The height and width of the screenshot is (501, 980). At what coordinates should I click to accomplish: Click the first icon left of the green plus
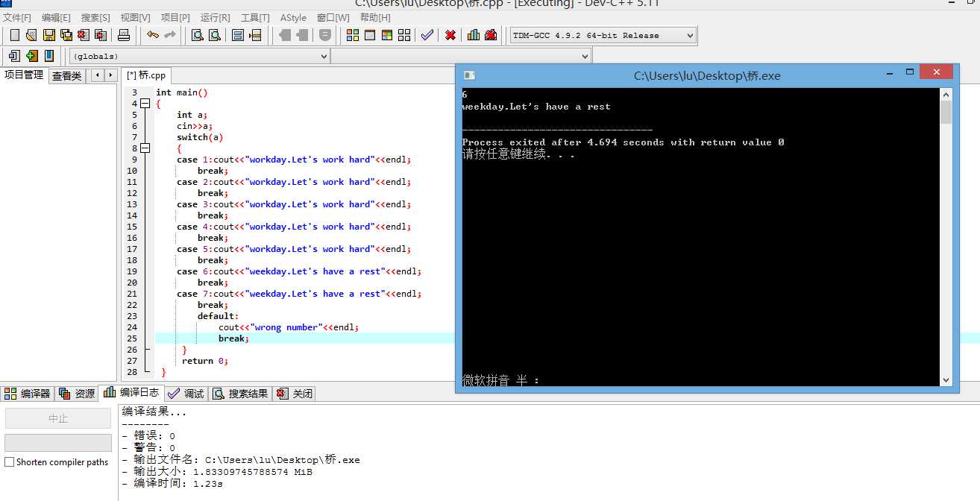[x=14, y=56]
